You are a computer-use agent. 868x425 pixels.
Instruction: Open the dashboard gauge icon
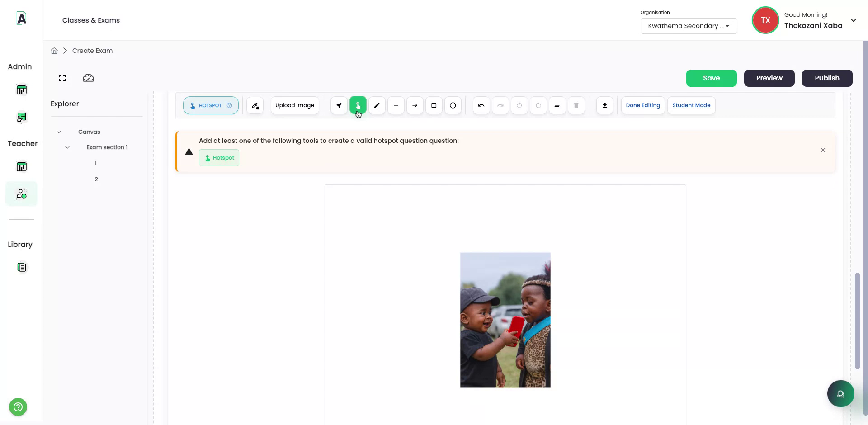coord(88,78)
